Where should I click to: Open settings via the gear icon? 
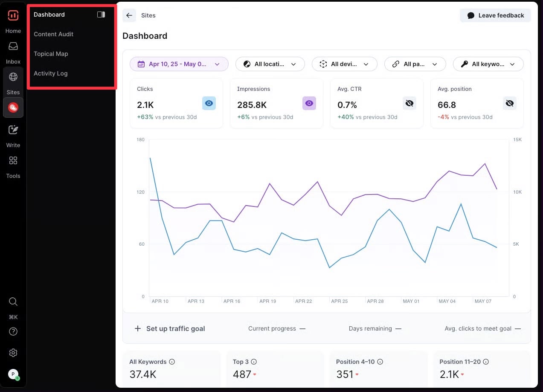(13, 353)
